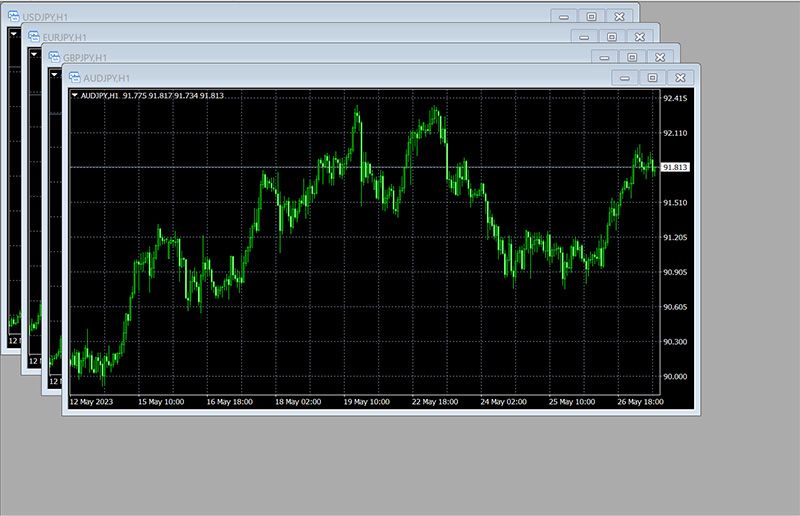
Task: Bring the EURJPY,H1 window to front
Action: (x=300, y=37)
